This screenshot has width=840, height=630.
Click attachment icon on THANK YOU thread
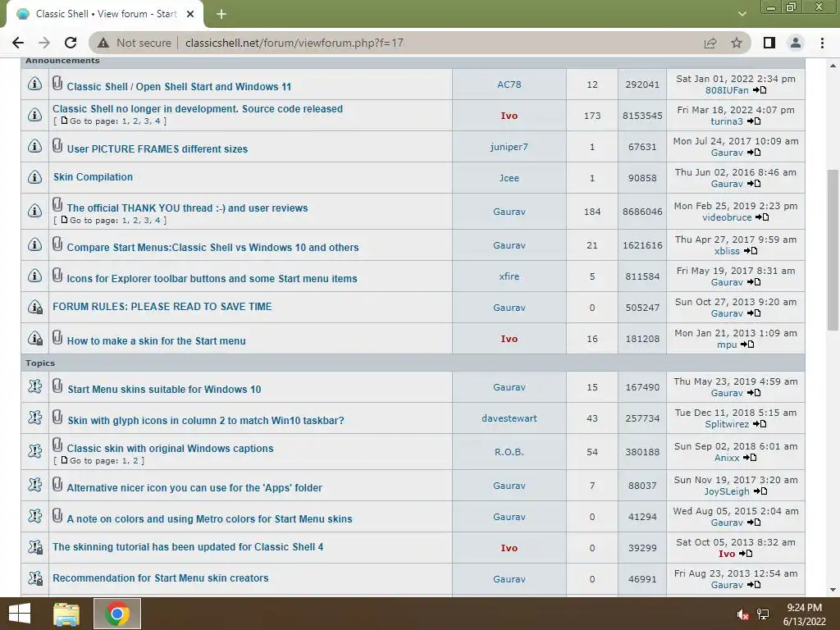point(57,204)
